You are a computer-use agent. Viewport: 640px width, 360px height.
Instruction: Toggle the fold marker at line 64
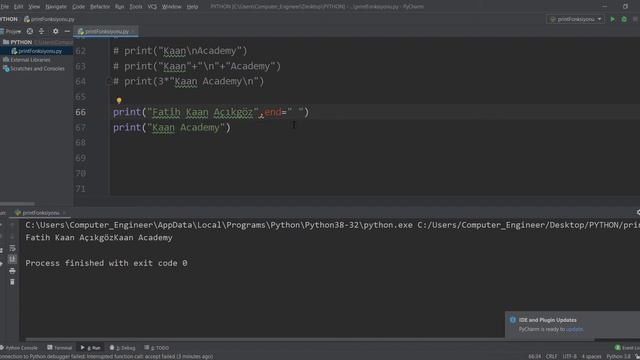pyautogui.click(x=109, y=82)
